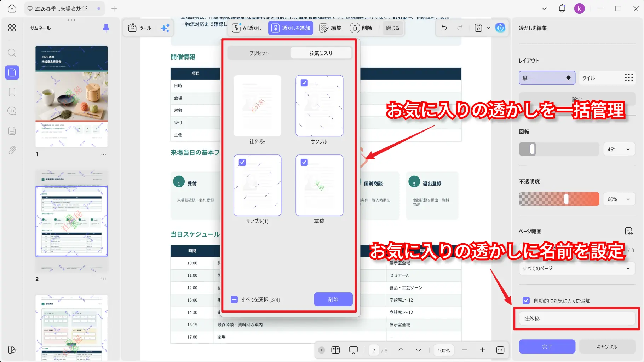This screenshot has width=644, height=362.
Task: Expand the bottom toolbar arrow
Action: point(321,350)
